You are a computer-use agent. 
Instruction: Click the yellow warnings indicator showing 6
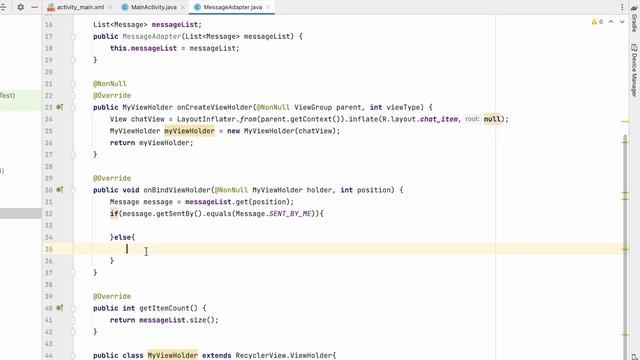click(x=597, y=22)
